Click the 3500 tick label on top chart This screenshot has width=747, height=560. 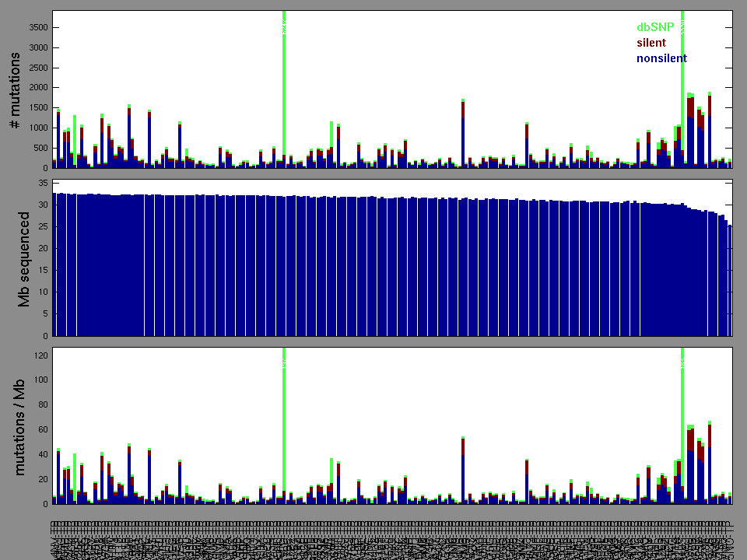37,27
